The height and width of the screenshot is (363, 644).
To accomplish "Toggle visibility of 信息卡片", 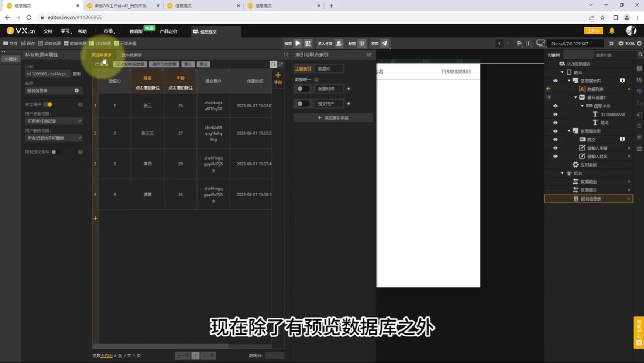I will [555, 106].
